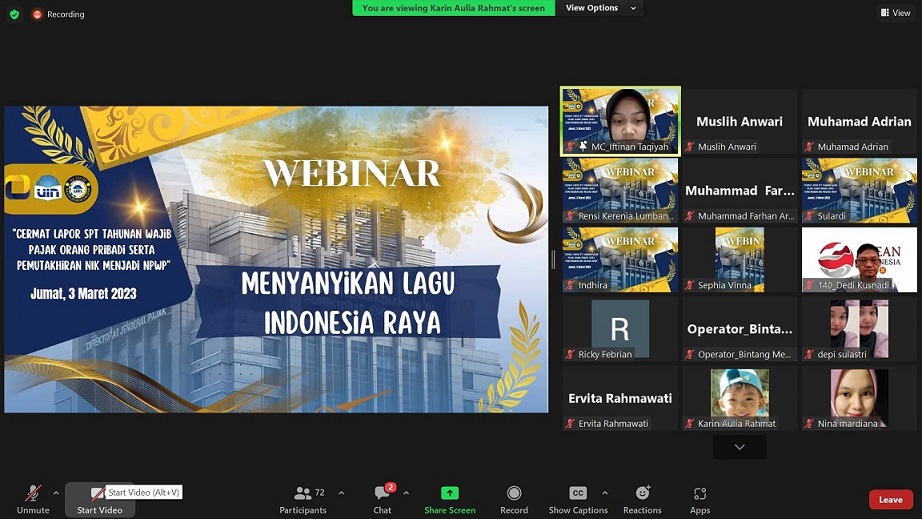Open the Participants panel
The width and height of the screenshot is (922, 519).
pos(303,499)
